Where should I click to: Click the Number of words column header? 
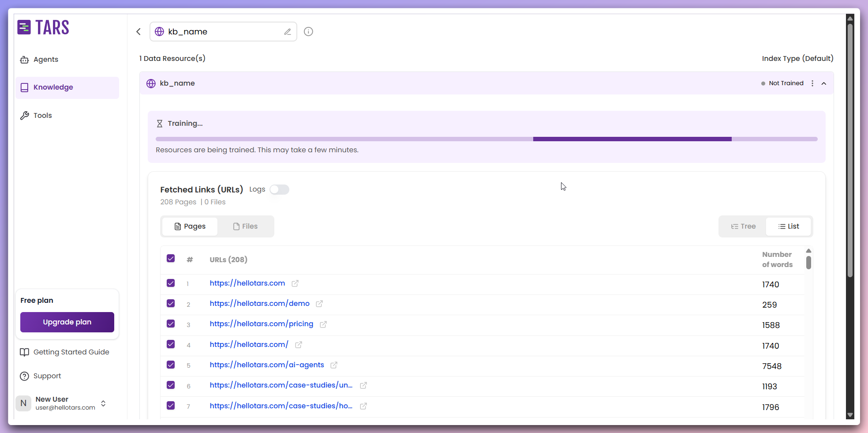pyautogui.click(x=777, y=260)
